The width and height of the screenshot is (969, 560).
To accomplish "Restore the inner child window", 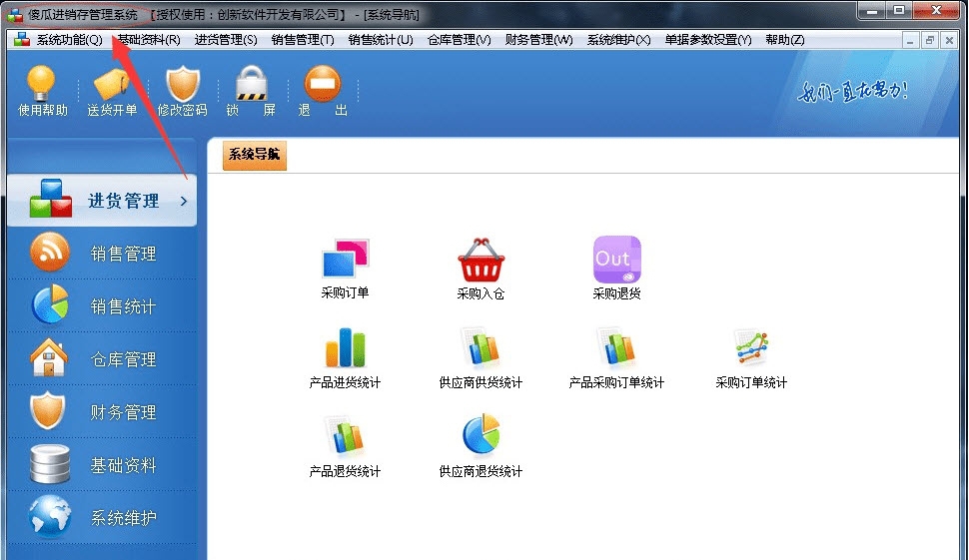I will [x=929, y=41].
